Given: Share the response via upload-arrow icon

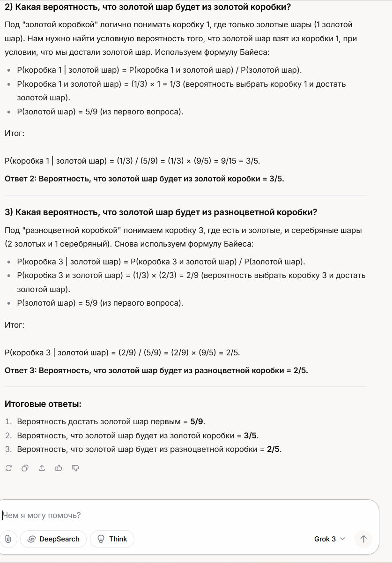Looking at the screenshot, I should point(42,468).
